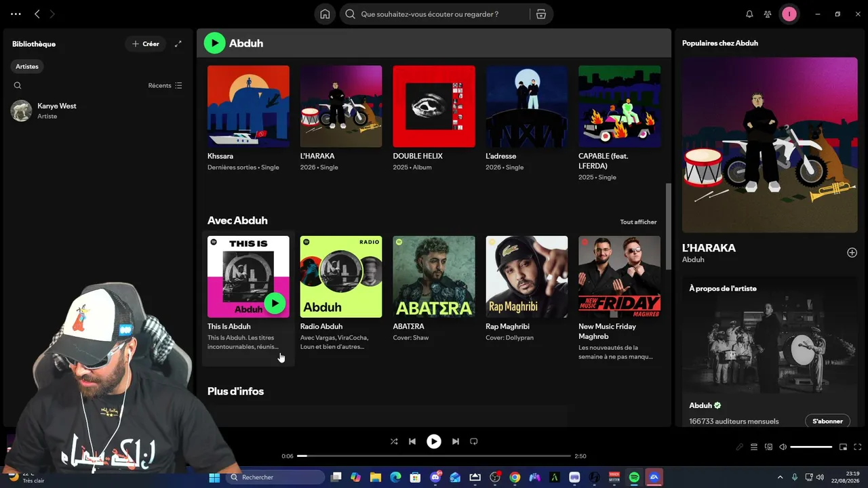Click the Abduh artist link under L'HARAKA
Image resolution: width=868 pixels, height=488 pixels.
(x=693, y=260)
